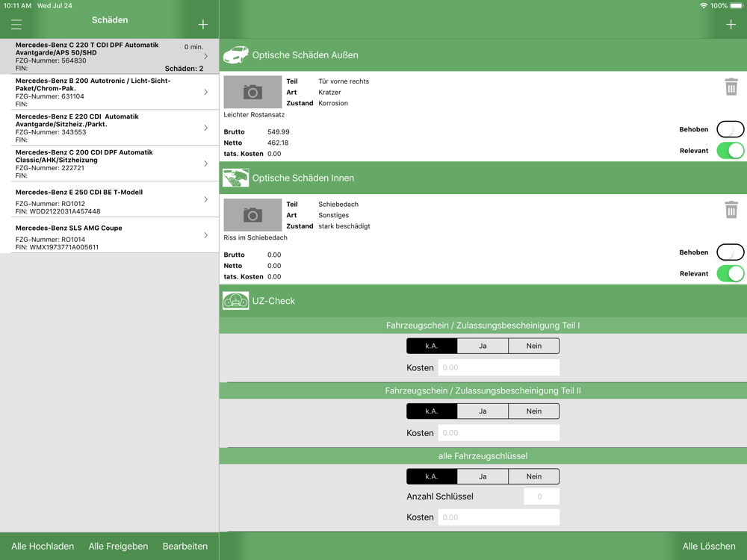
Task: Select Mercedes-Benz B 200 Autotronic vehicle name
Action: pyautogui.click(x=93, y=84)
